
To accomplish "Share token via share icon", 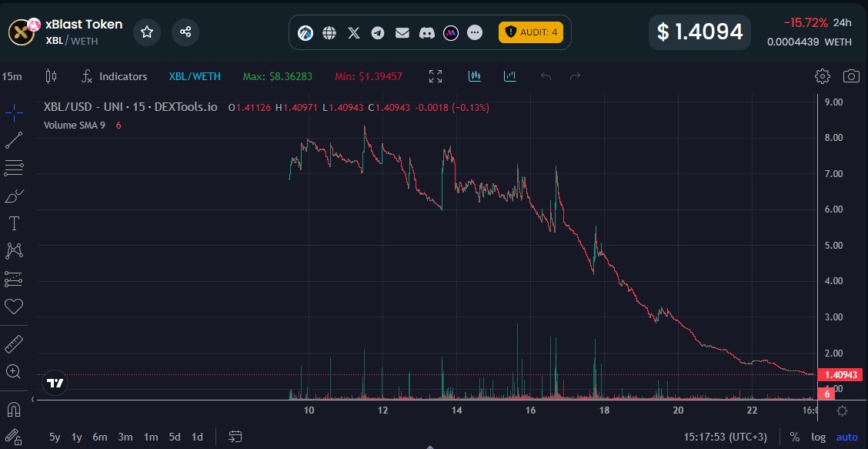I will tap(185, 32).
